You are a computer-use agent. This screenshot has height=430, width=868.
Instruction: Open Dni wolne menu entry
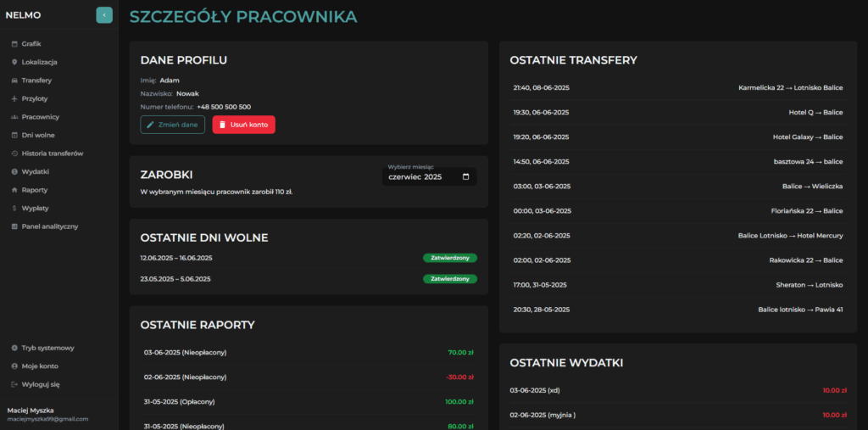pos(58,135)
